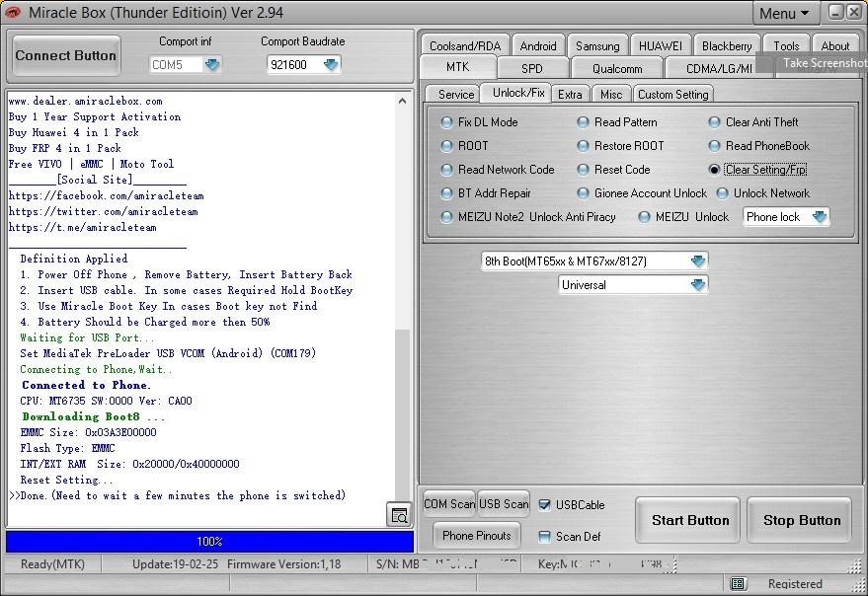Image resolution: width=868 pixels, height=596 pixels.
Task: Switch to the Samsung tab
Action: 597,46
